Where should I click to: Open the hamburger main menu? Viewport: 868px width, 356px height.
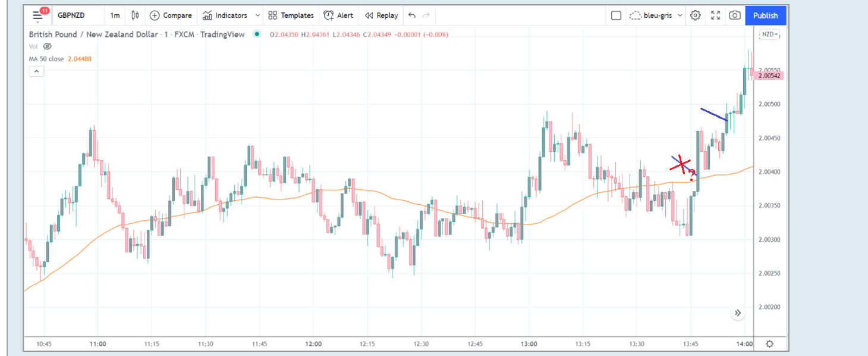click(x=39, y=15)
